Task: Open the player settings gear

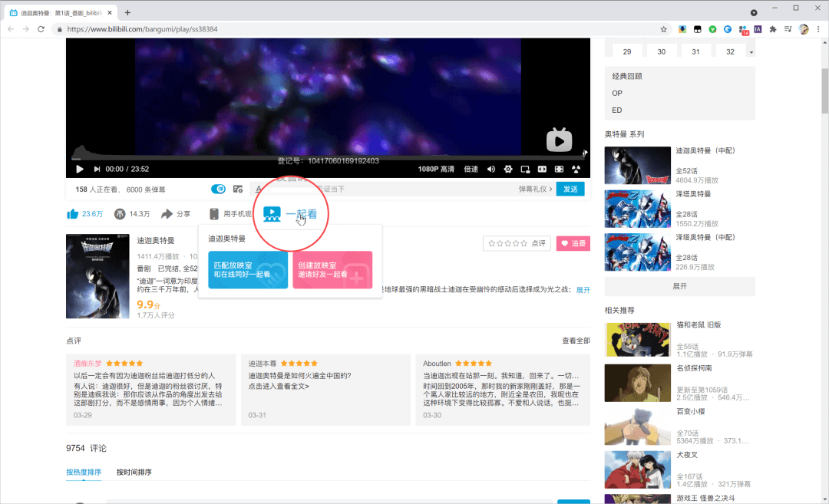Action: (x=508, y=169)
